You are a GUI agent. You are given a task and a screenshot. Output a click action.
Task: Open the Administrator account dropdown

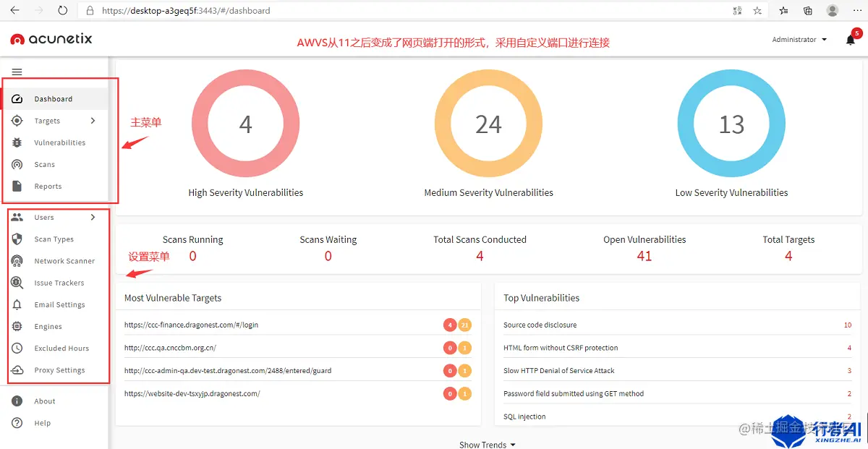799,40
